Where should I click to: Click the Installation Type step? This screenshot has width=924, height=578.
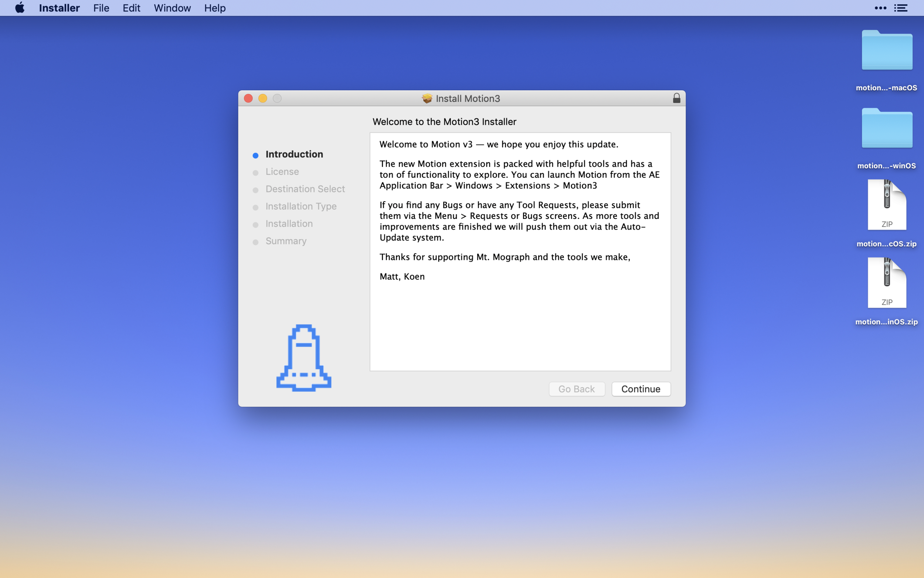point(301,206)
